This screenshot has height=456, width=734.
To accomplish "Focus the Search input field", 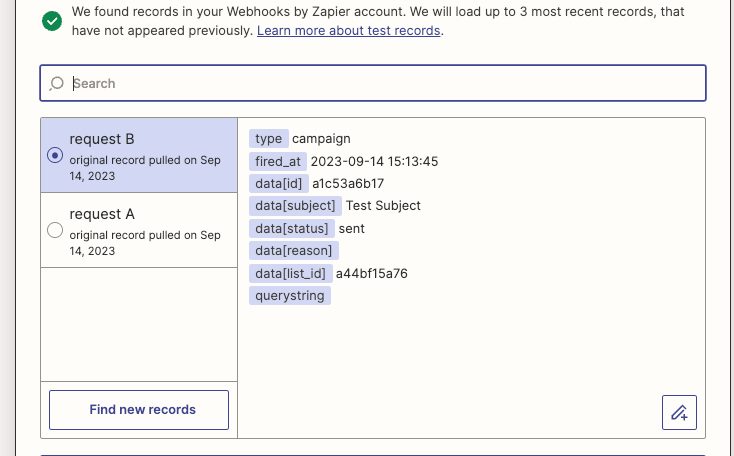I will tap(373, 83).
